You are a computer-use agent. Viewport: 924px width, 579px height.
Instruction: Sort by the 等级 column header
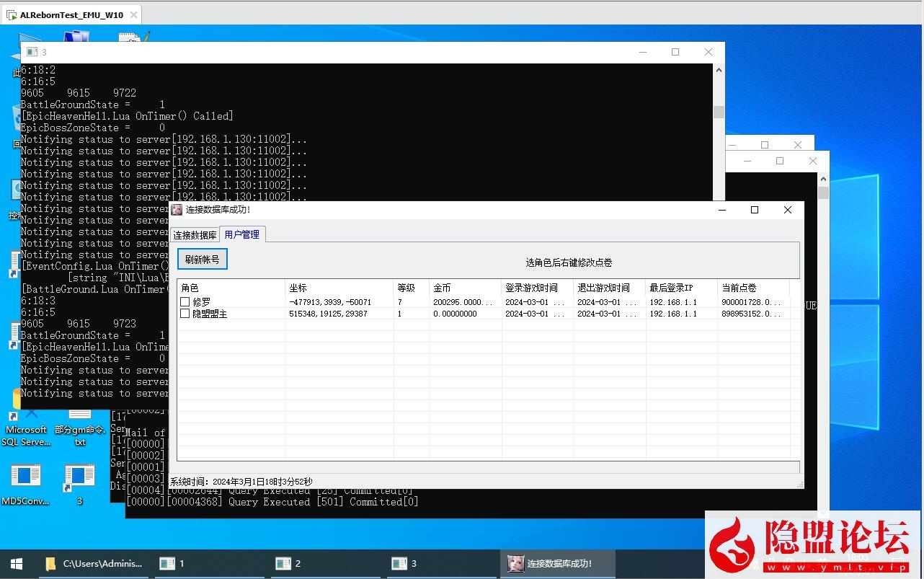coord(412,288)
